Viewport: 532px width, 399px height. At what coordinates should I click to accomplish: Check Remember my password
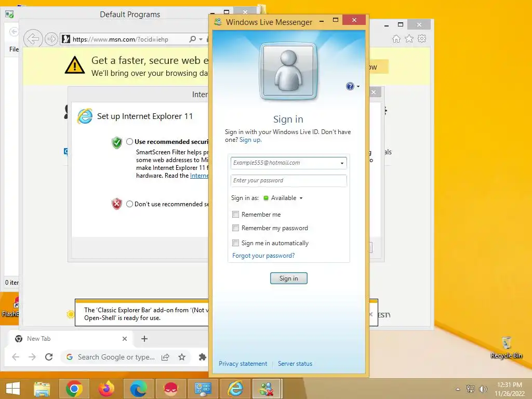[235, 228]
